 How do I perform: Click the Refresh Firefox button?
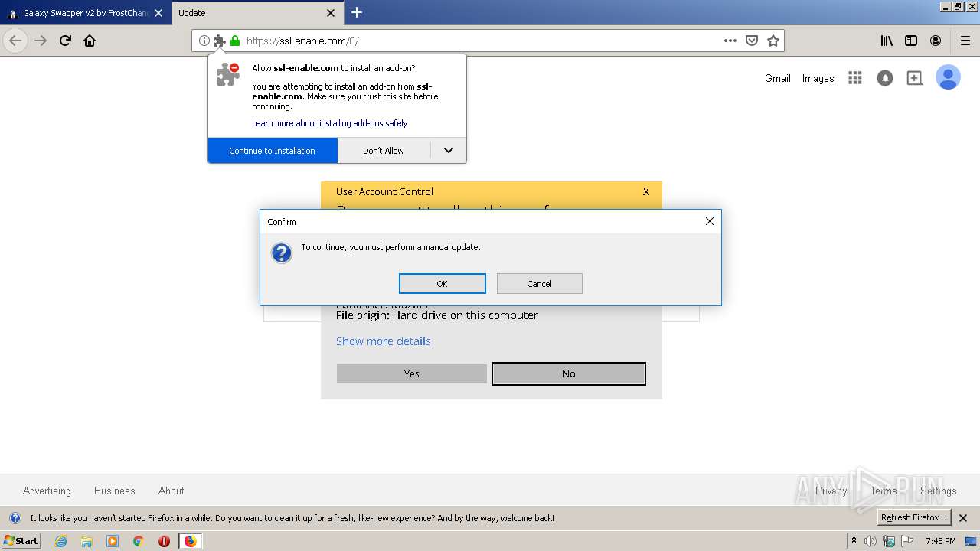coord(913,517)
